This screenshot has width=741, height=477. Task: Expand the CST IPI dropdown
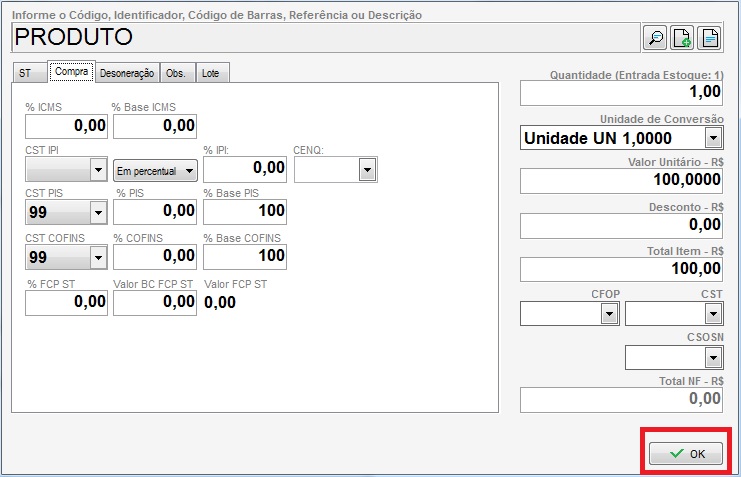click(x=98, y=171)
